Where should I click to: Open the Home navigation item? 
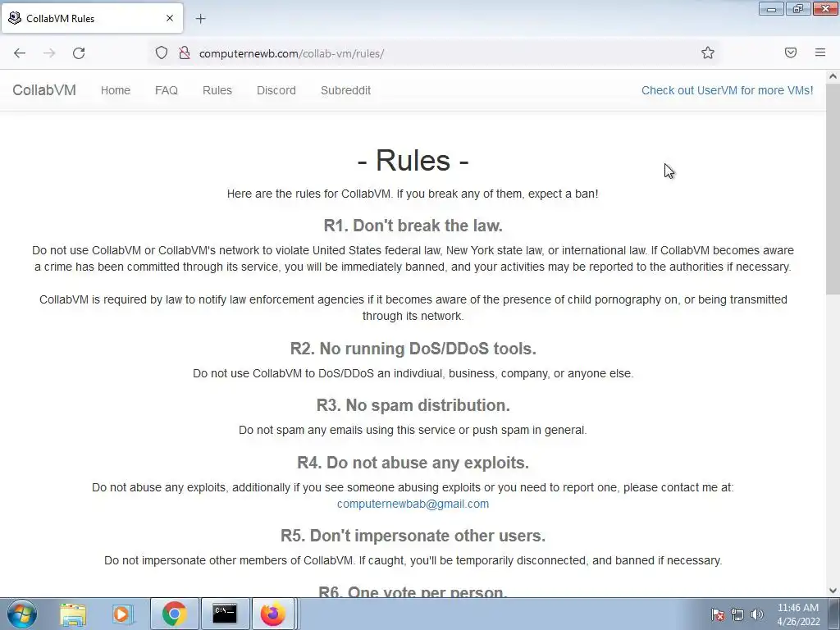tap(116, 90)
